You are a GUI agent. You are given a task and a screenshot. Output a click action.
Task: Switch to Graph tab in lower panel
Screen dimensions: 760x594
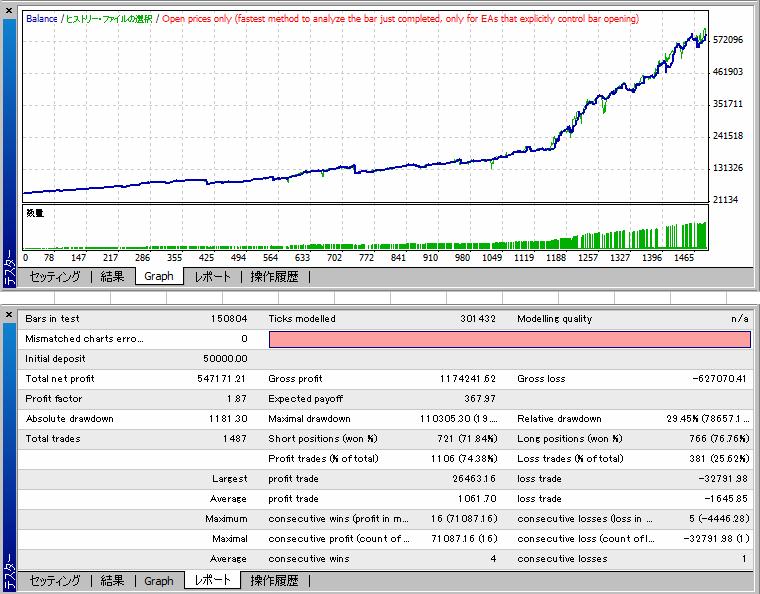point(159,580)
